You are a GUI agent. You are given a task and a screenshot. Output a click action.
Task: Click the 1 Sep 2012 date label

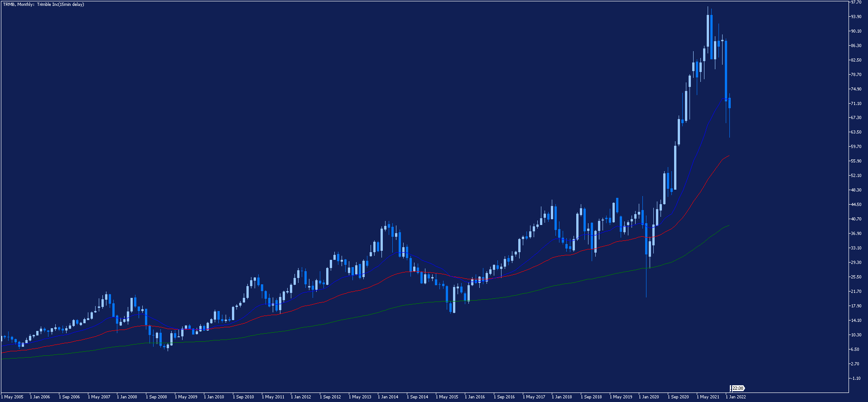click(330, 397)
